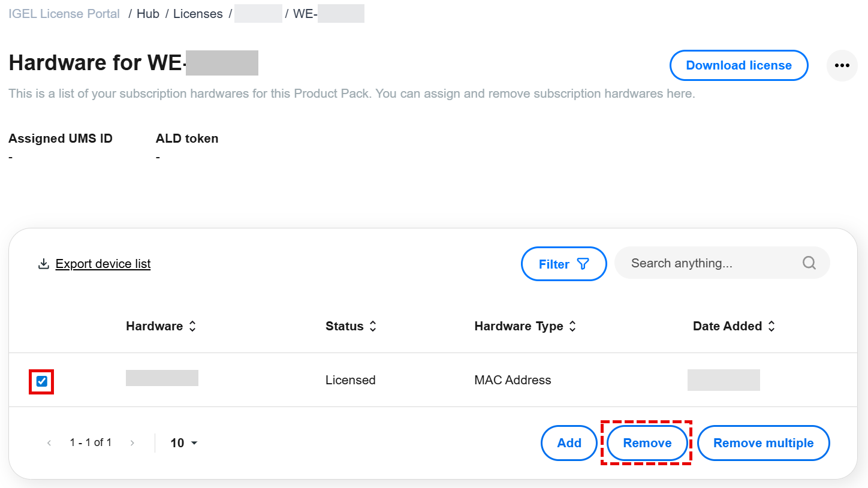
Task: Sort by Status column arrows
Action: 373,326
